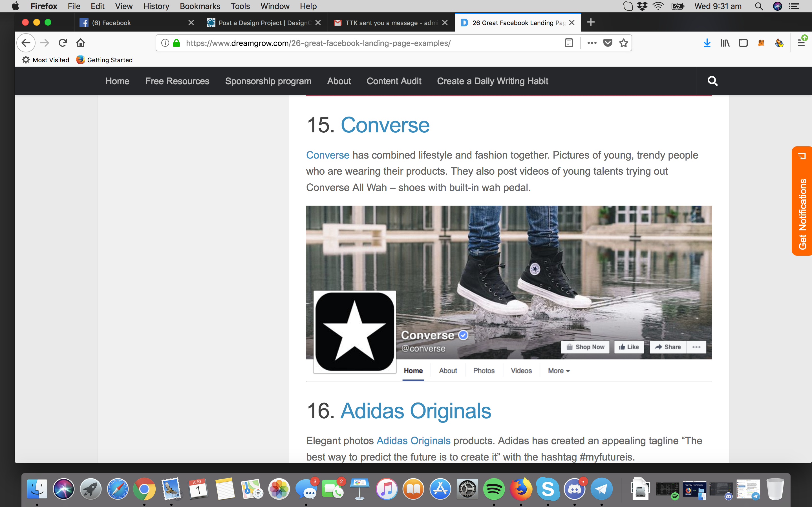812x507 pixels.
Task: Go to the Firefox home page icon
Action: (81, 43)
